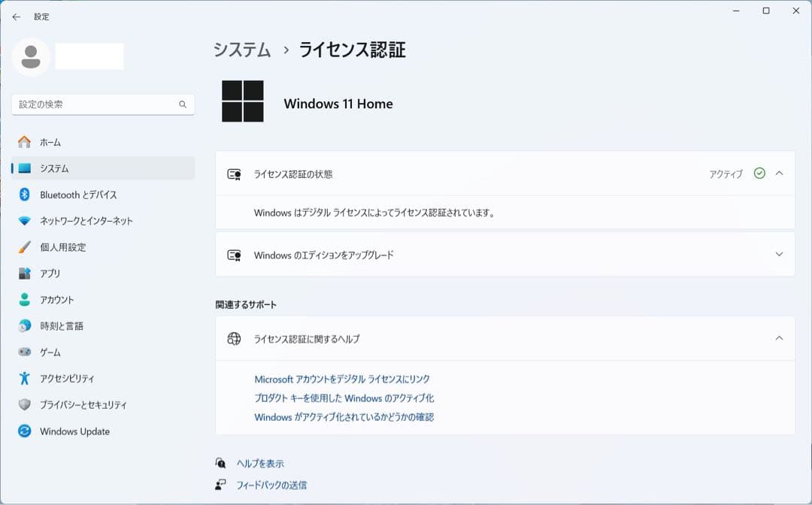Click the back arrow next to 設定
The width and height of the screenshot is (812, 505).
coord(16,17)
